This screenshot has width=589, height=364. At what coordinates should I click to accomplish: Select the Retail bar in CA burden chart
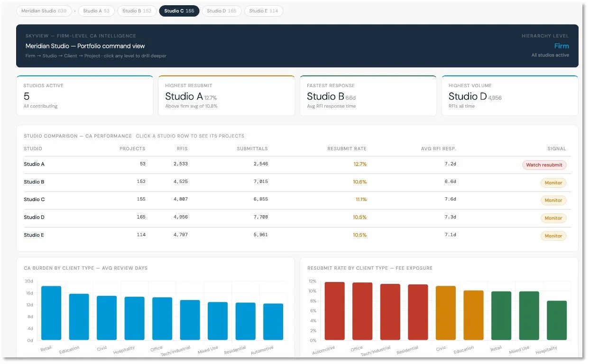click(x=51, y=313)
